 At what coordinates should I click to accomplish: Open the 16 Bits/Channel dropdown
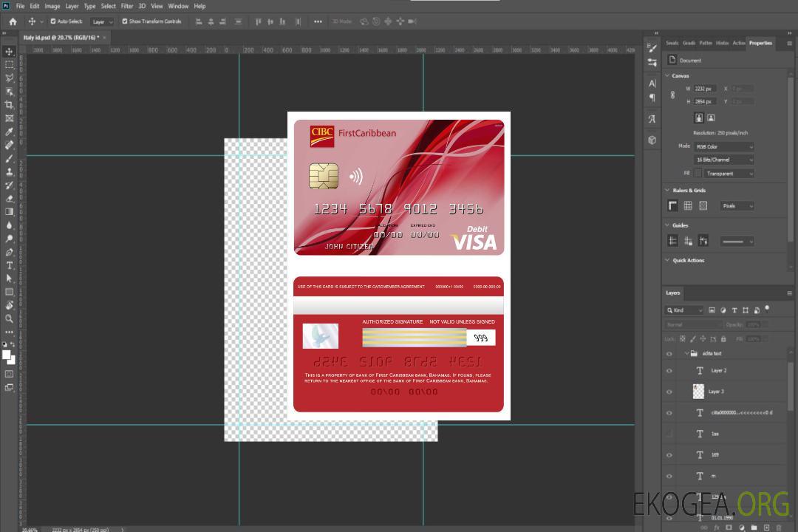(x=723, y=160)
